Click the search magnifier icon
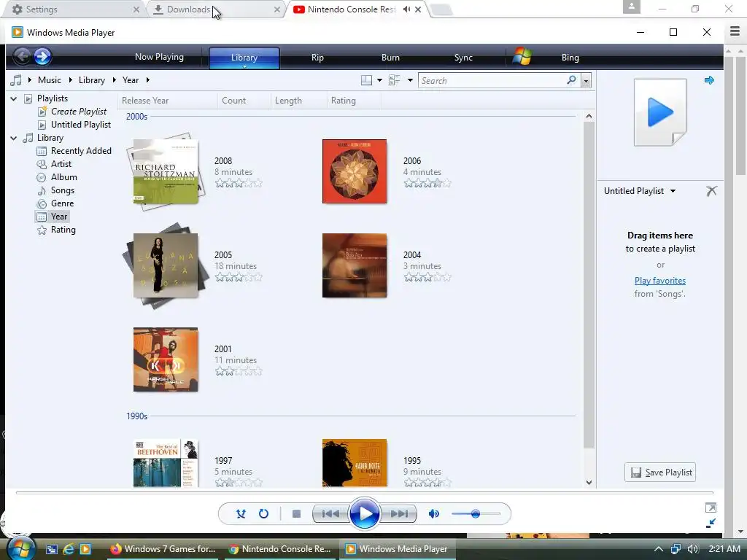This screenshot has width=747, height=560. [571, 80]
